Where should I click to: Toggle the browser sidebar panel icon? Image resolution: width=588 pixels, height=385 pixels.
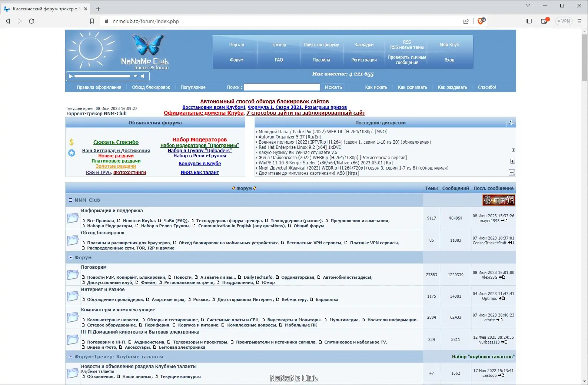pos(529,21)
